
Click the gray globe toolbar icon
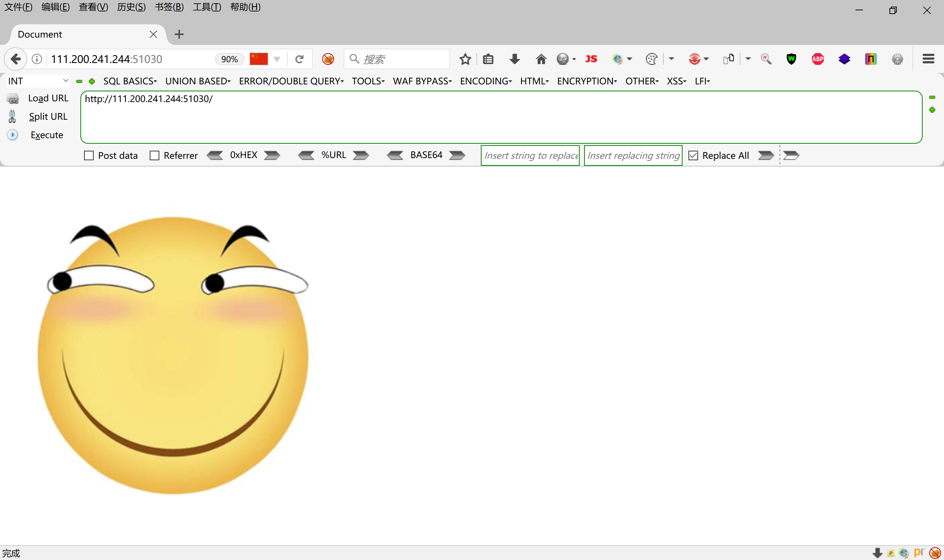[563, 59]
